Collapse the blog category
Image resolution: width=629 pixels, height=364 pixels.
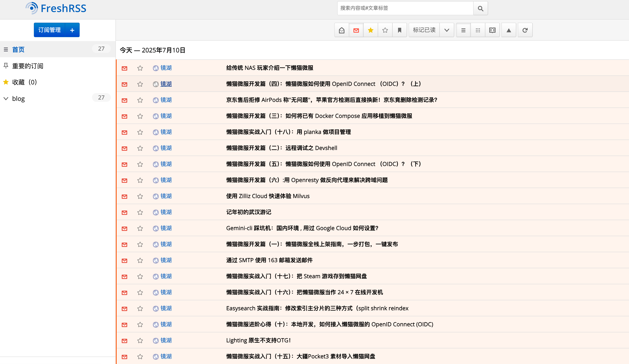click(x=6, y=99)
